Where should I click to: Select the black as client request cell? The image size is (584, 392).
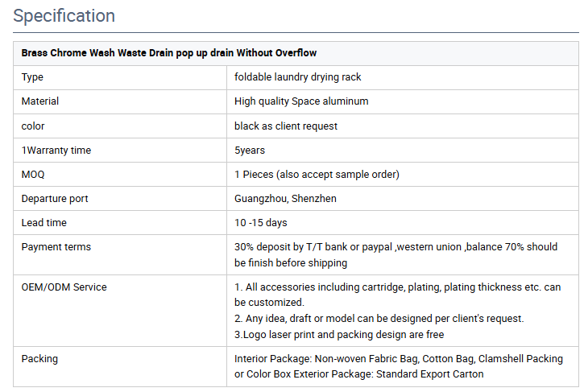pyautogui.click(x=286, y=126)
